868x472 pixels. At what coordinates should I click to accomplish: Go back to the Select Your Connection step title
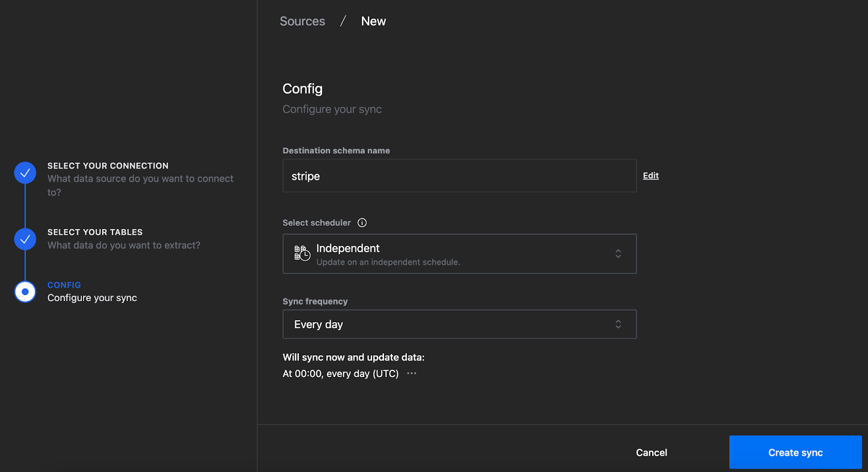[108, 166]
